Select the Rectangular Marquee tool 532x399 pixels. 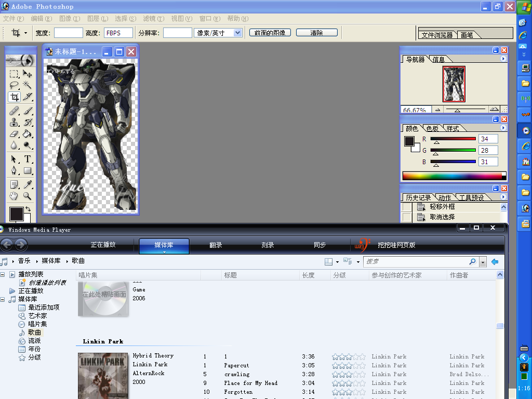(x=14, y=74)
